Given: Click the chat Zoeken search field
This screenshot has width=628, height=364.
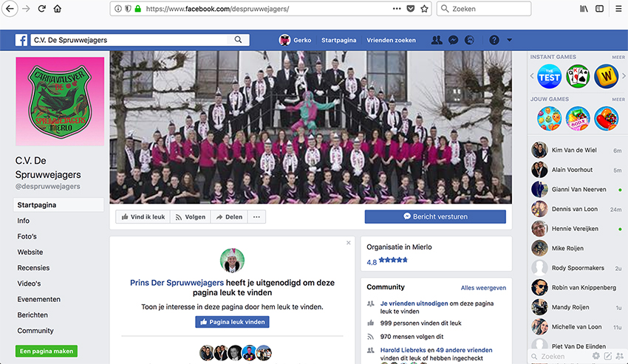Looking at the screenshot, I should [x=561, y=356].
